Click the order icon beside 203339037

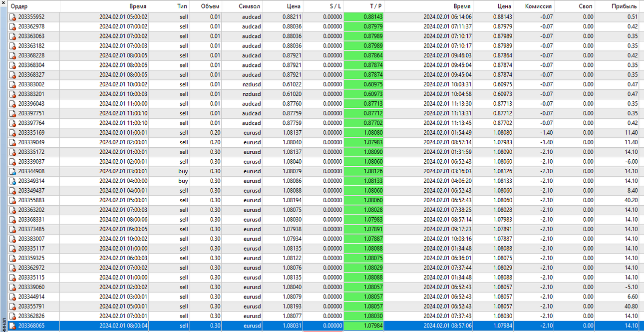pos(13,162)
